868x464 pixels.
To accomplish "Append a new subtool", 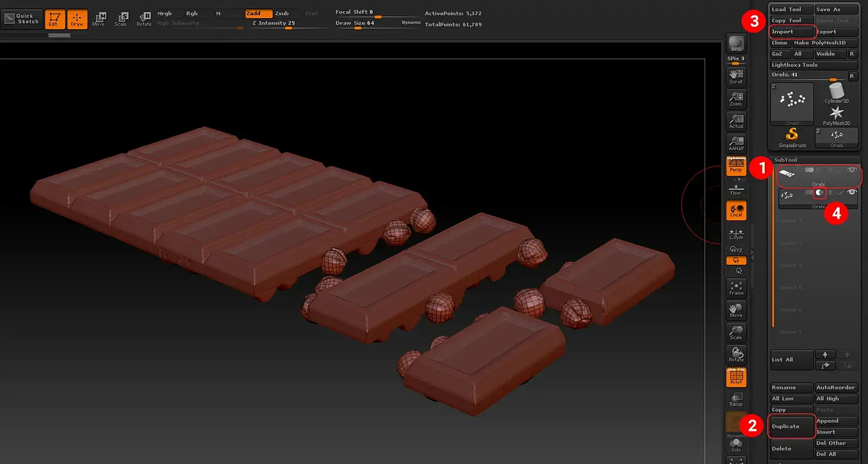I will [836, 421].
